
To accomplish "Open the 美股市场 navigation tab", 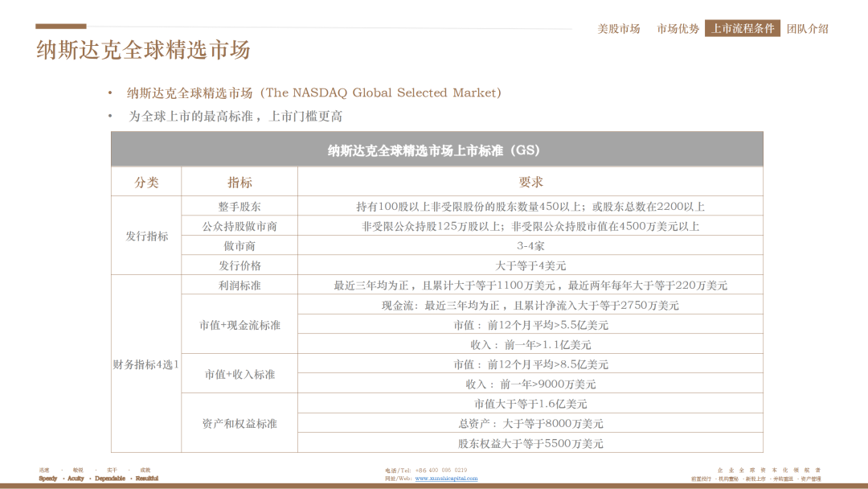I will pos(618,29).
